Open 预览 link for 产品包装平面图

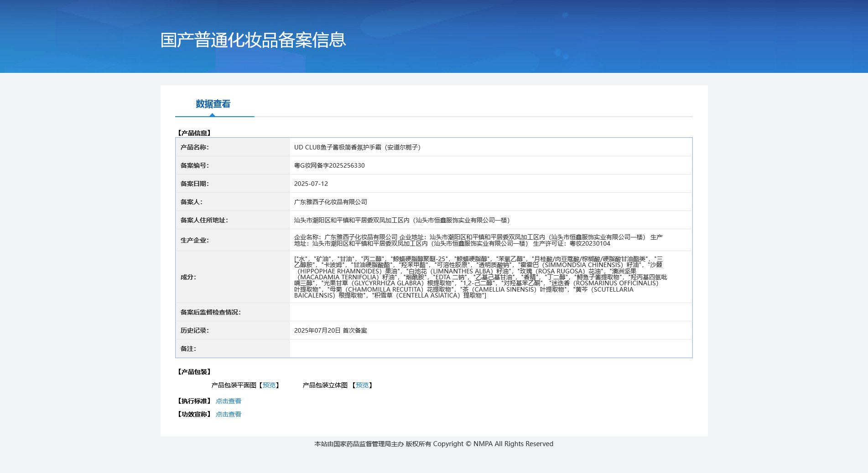(269, 385)
